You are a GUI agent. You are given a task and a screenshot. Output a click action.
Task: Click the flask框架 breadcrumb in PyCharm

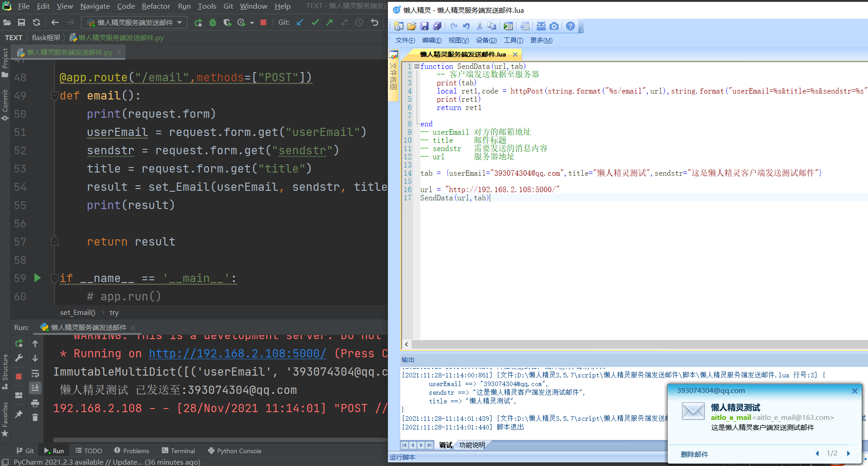[x=46, y=37]
